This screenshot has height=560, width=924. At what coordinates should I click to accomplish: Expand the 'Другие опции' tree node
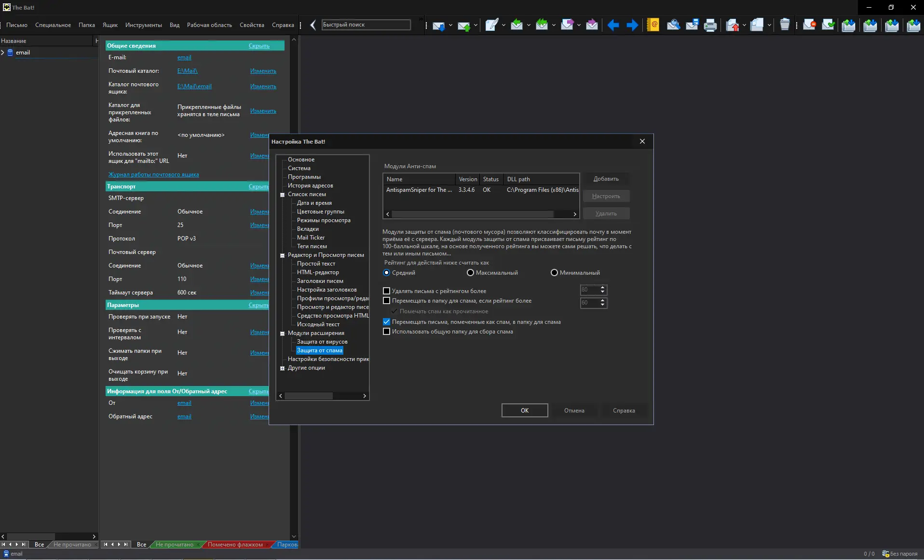(283, 368)
